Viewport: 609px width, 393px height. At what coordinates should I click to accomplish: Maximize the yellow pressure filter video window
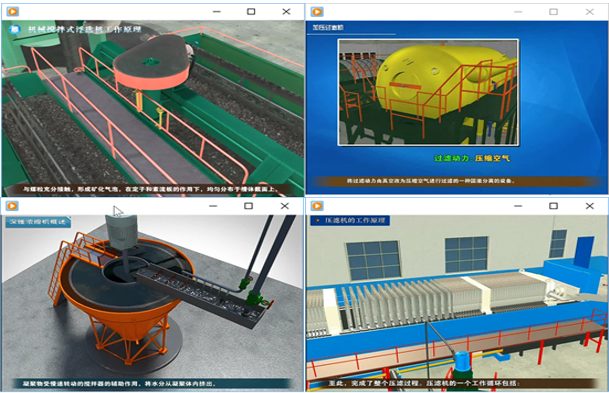pyautogui.click(x=553, y=12)
